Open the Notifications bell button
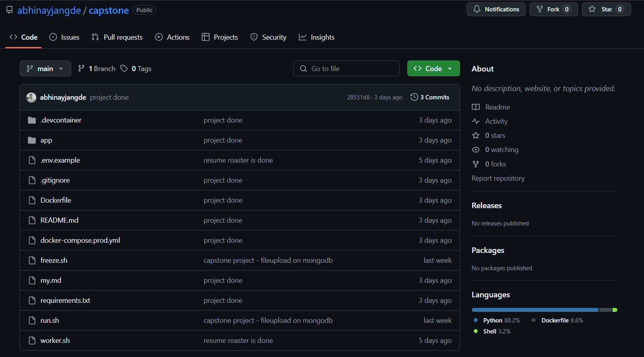The image size is (644, 357). [496, 9]
